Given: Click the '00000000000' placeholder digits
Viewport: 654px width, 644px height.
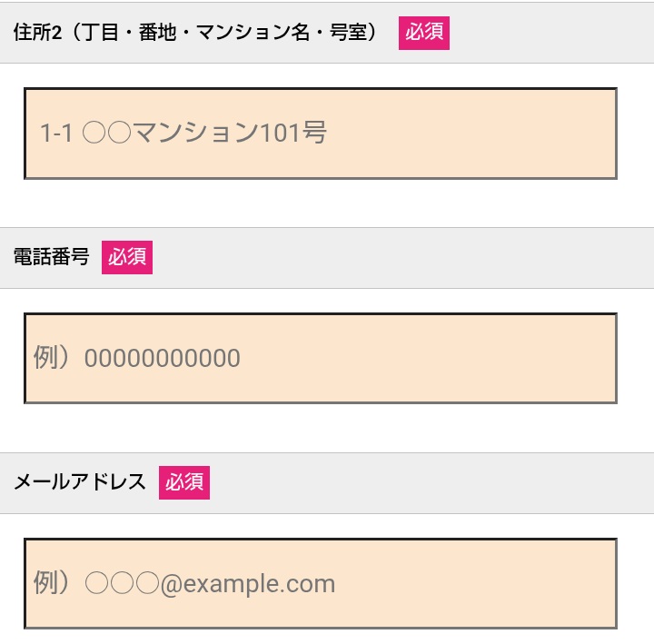Looking at the screenshot, I should pos(163,359).
